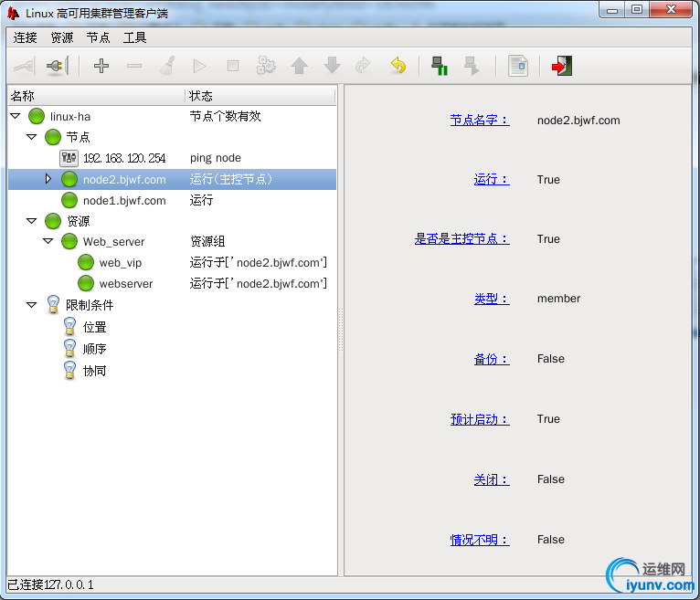
Task: Select the web_vip resource row
Action: pos(172,262)
